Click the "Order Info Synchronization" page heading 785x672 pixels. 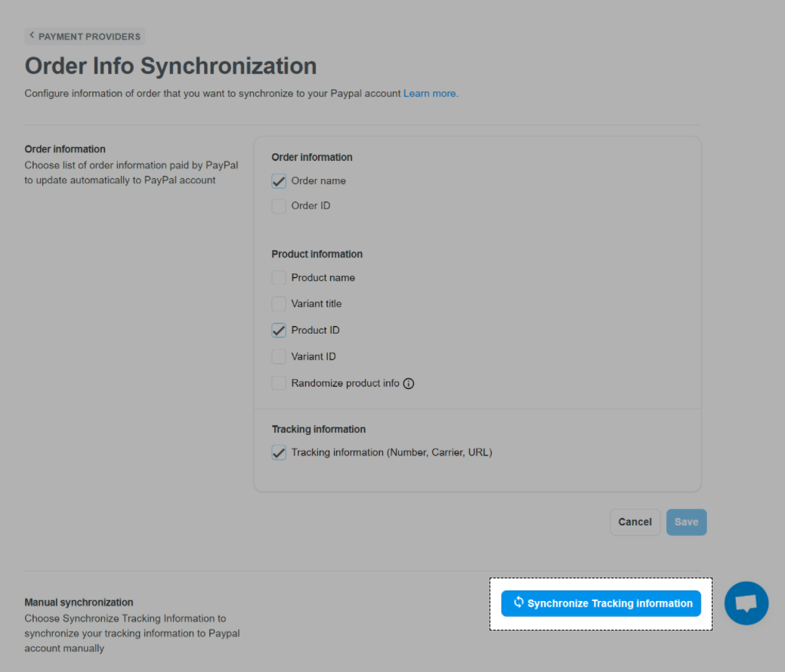point(171,66)
